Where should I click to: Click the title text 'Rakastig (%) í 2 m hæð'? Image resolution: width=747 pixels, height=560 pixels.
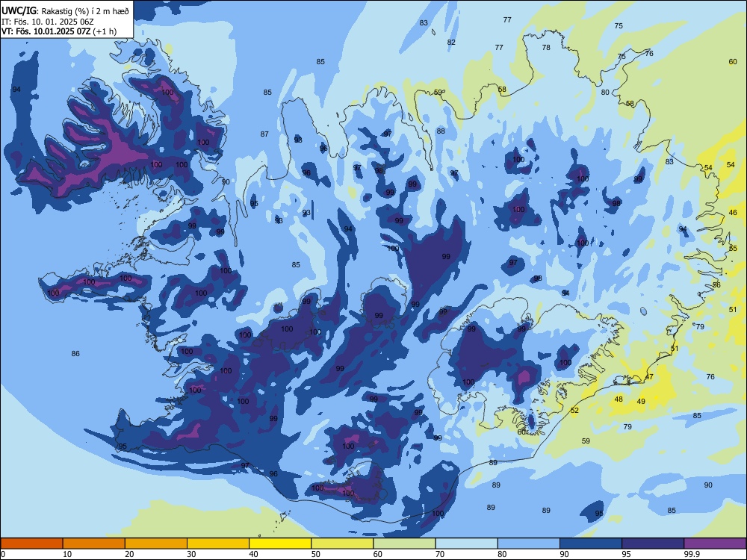[x=85, y=11]
